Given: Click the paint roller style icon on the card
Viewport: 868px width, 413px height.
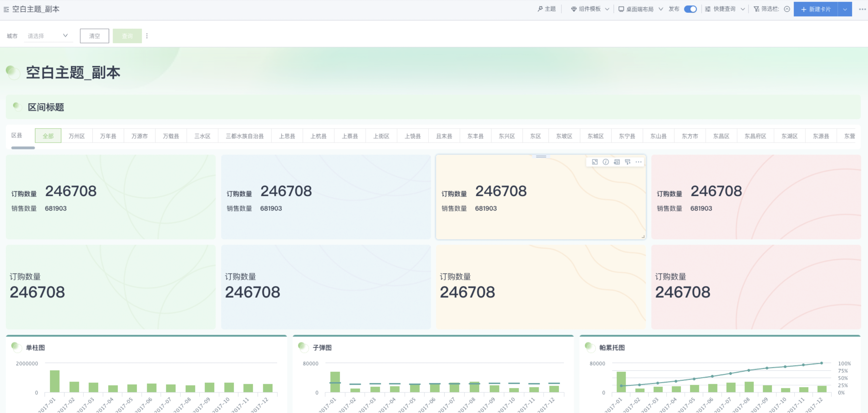Looking at the screenshot, I should coord(627,162).
